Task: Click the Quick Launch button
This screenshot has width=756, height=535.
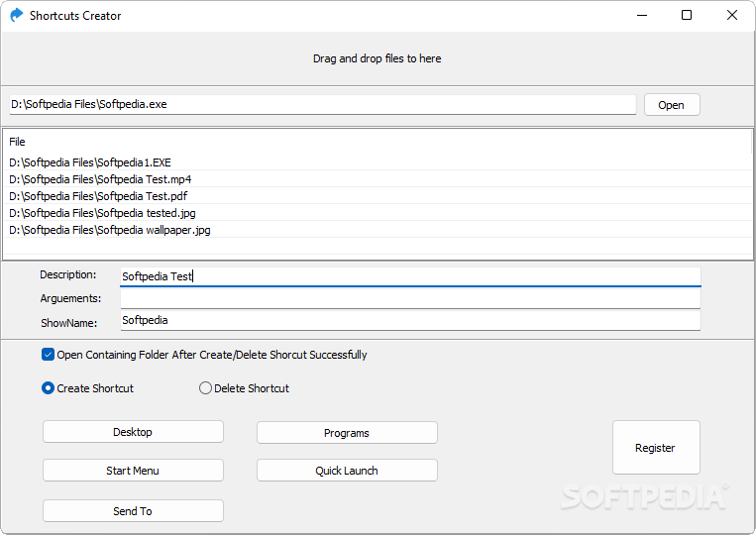Action: point(347,471)
